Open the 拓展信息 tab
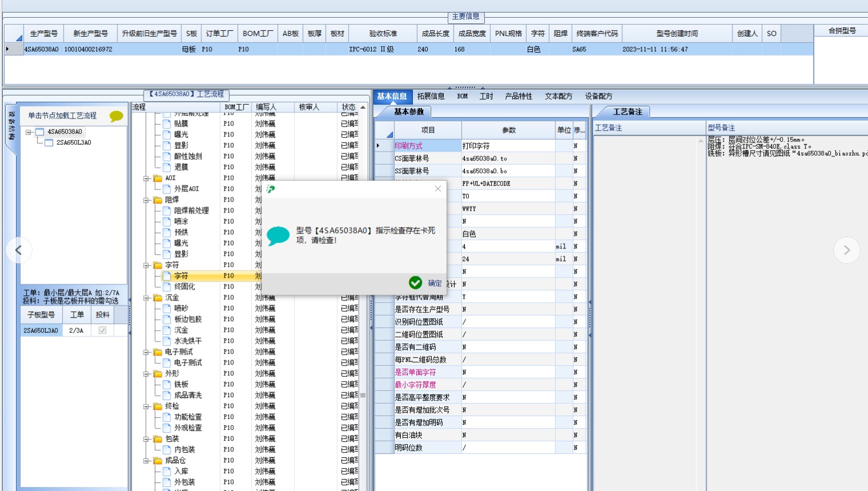The width and height of the screenshot is (868, 491). click(x=431, y=96)
